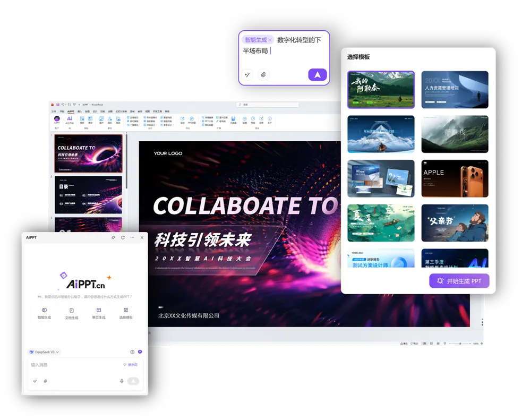Open the Quick Access Toolbar customize arrow
This screenshot has height=420, width=530.
point(79,105)
